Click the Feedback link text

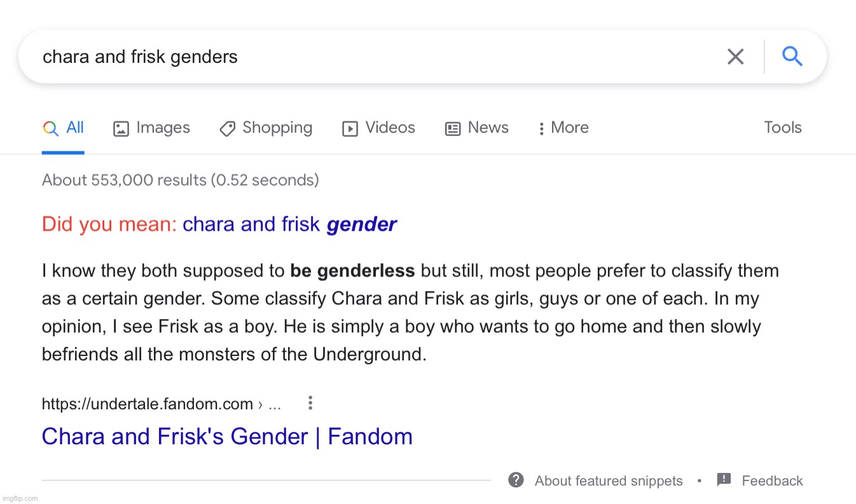tap(772, 481)
